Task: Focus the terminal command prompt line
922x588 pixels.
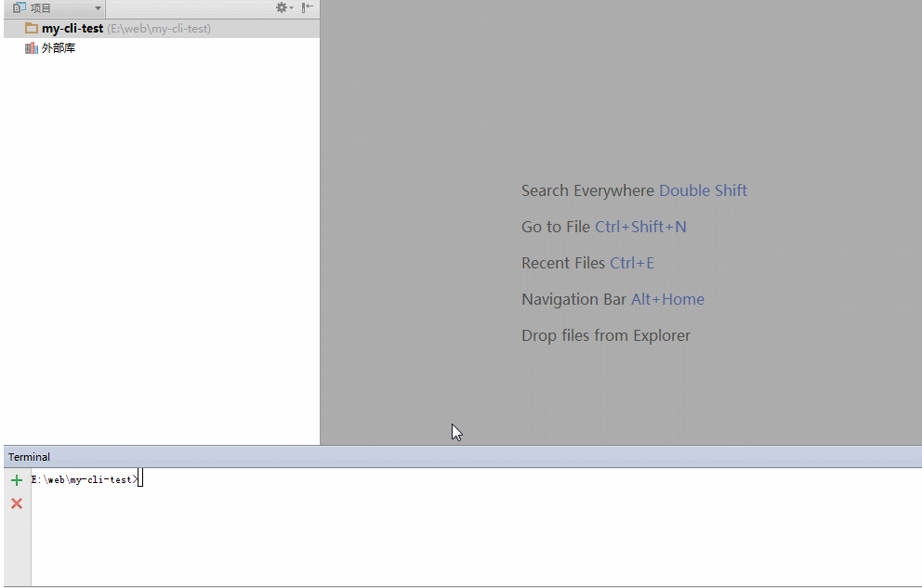Action: point(87,479)
